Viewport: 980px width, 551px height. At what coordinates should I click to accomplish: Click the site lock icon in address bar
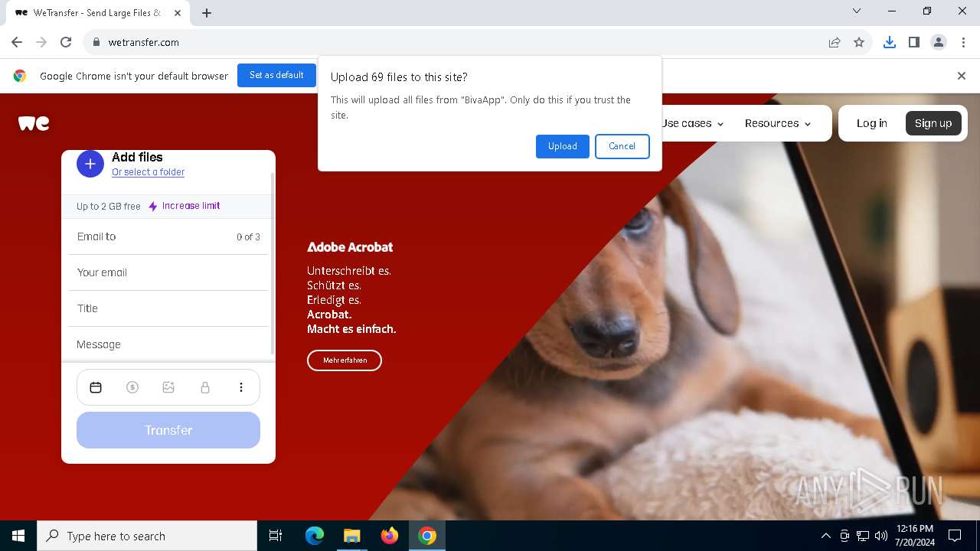[96, 42]
